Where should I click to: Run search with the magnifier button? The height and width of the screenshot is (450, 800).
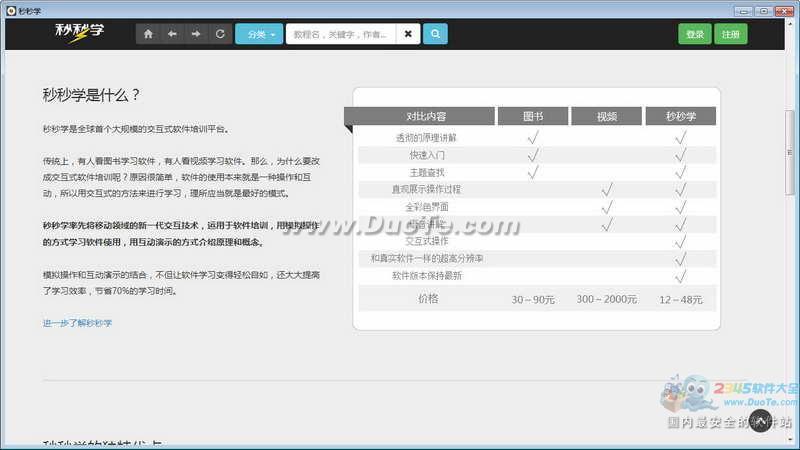(435, 34)
